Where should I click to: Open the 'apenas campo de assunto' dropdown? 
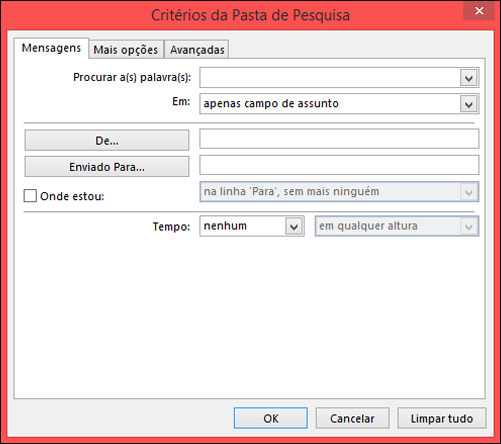tap(339, 104)
